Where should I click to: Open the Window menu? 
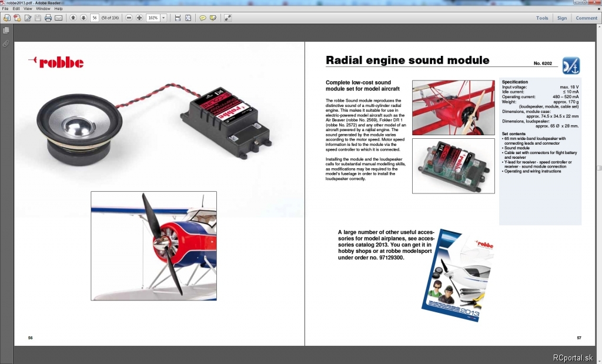43,8
